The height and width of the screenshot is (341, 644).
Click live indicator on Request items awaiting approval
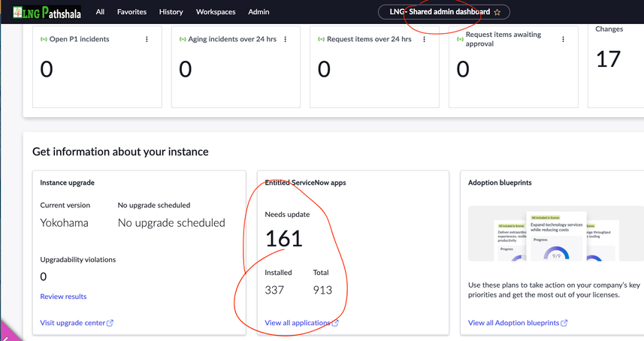tap(460, 39)
